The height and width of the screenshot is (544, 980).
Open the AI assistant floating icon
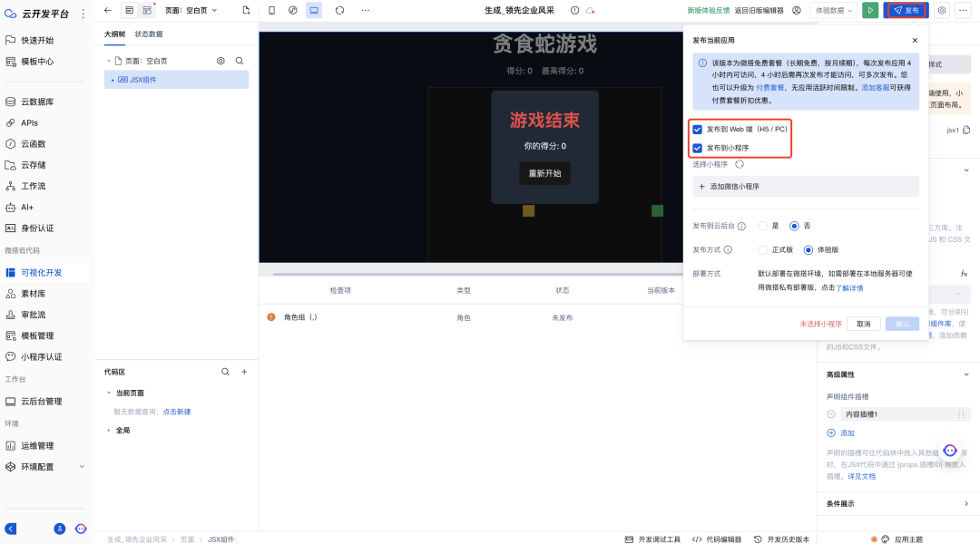950,450
